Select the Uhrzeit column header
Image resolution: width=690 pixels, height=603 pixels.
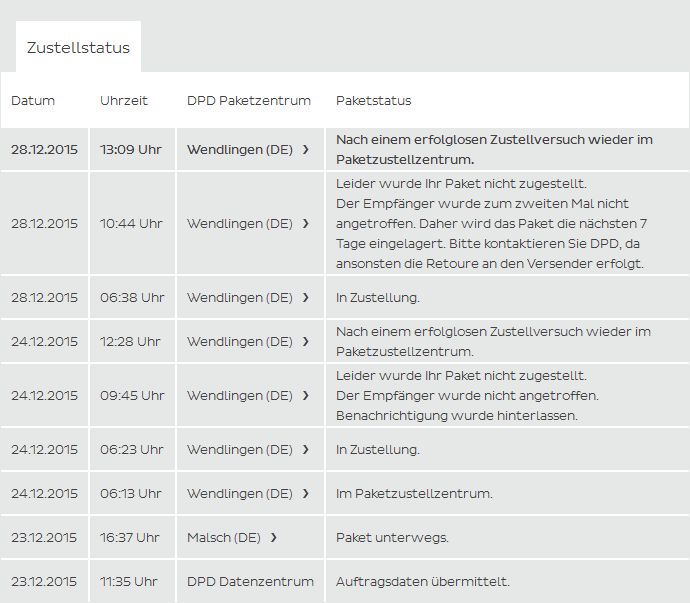(124, 101)
